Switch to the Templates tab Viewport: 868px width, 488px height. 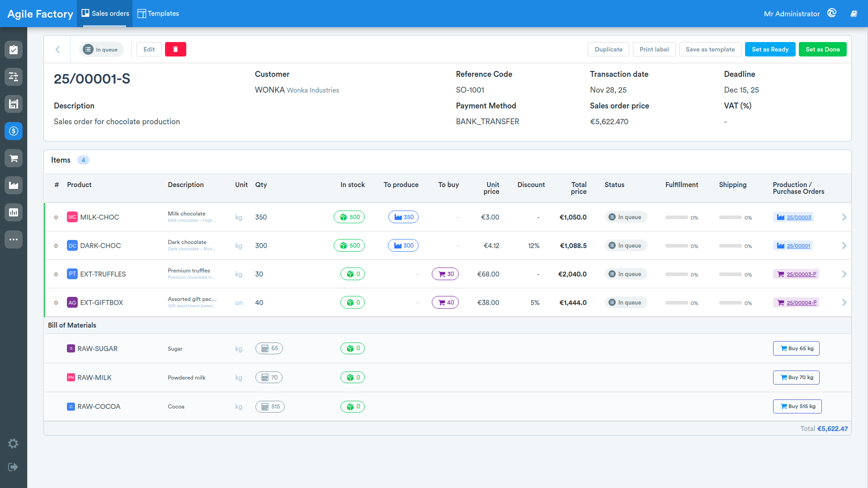158,14
